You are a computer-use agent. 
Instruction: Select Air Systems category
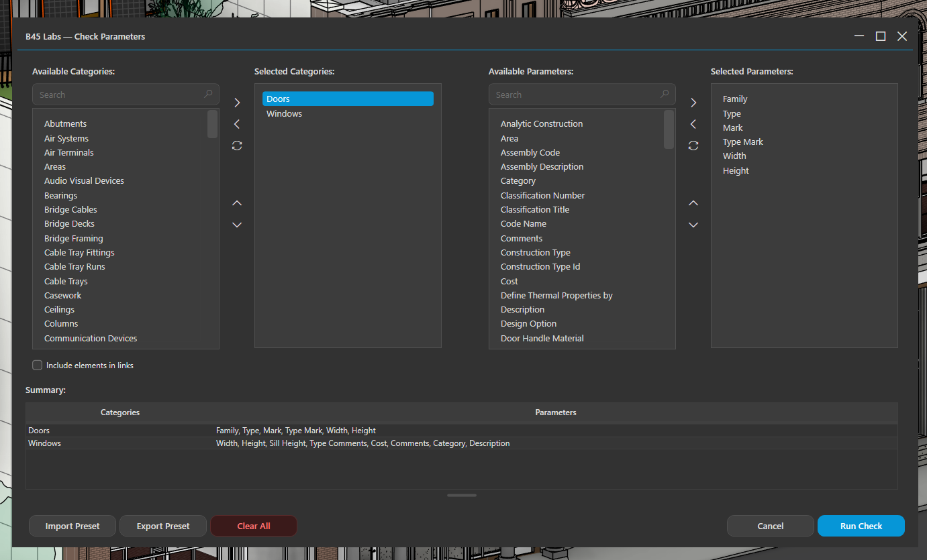[x=66, y=138]
